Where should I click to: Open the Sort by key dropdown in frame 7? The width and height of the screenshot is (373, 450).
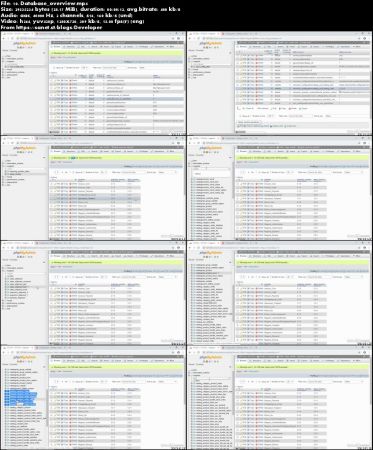[167, 381]
